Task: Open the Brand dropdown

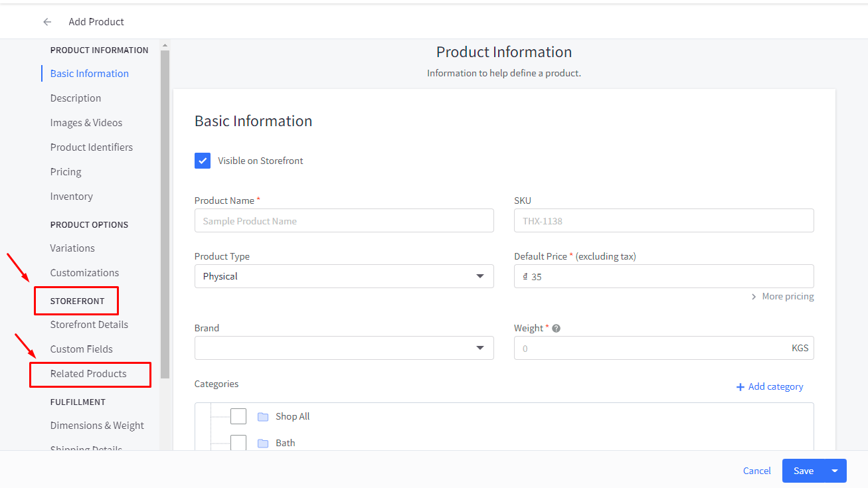Action: [343, 348]
